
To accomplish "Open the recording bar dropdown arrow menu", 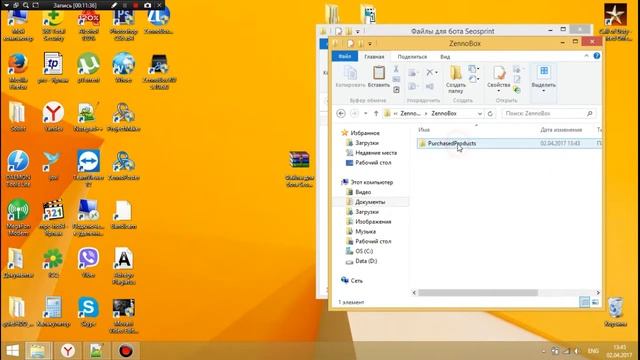I will [x=6, y=5].
